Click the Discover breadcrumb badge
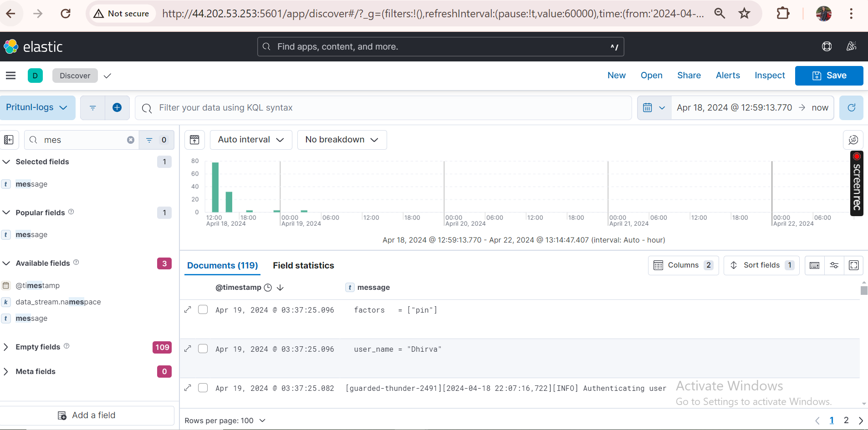Viewport: 868px width, 430px height. 75,76
